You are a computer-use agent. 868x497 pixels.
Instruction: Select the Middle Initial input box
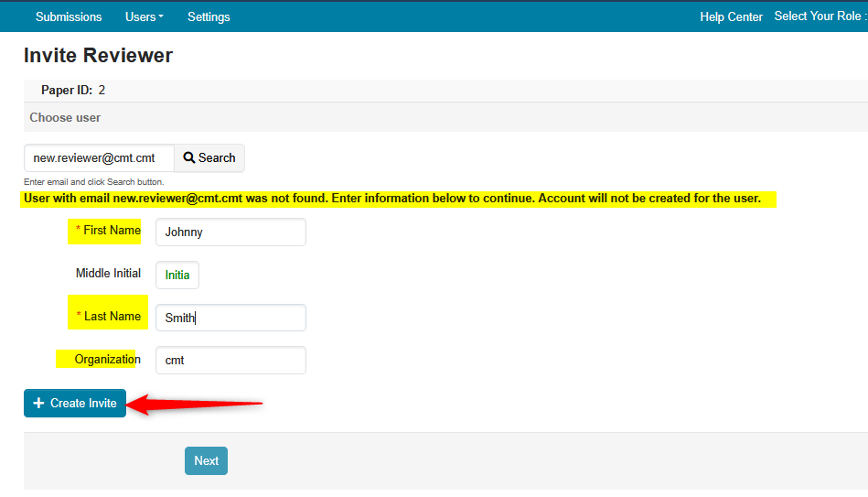pos(177,275)
